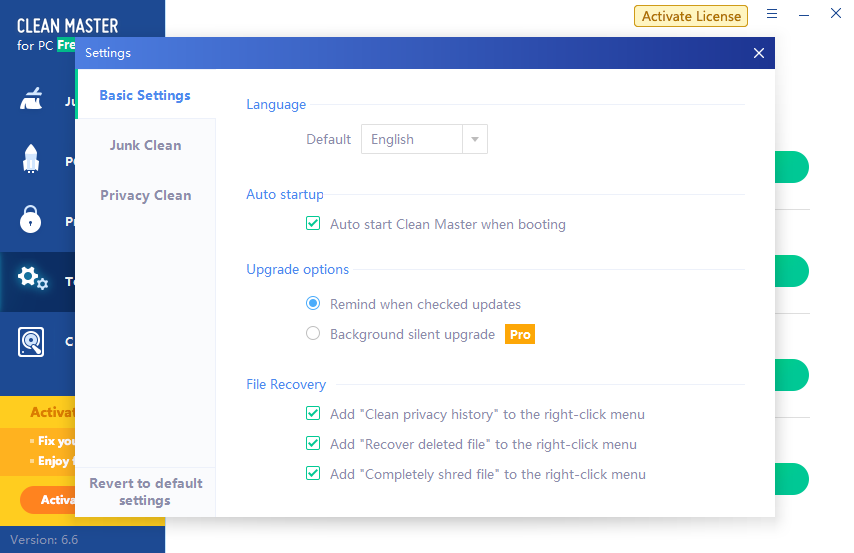Uncheck Add "Recover deleted file" right-click option
This screenshot has width=854, height=553.
tap(313, 443)
